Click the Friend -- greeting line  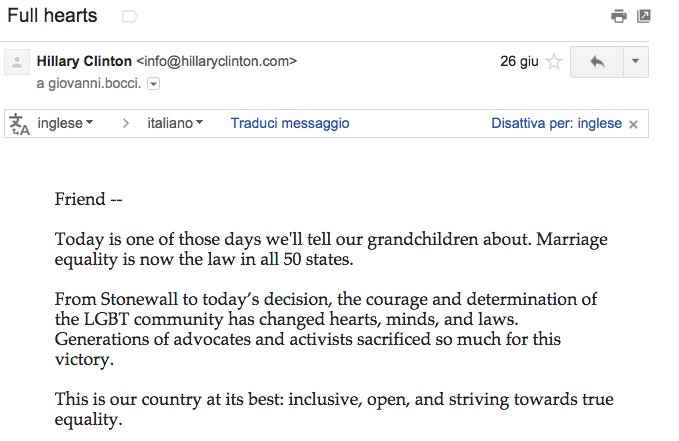tap(88, 199)
